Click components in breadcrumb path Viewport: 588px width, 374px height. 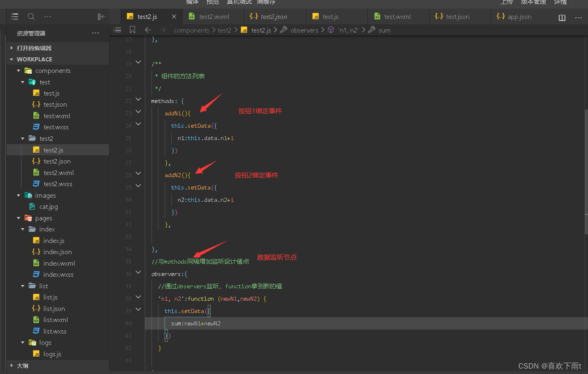[x=192, y=30]
